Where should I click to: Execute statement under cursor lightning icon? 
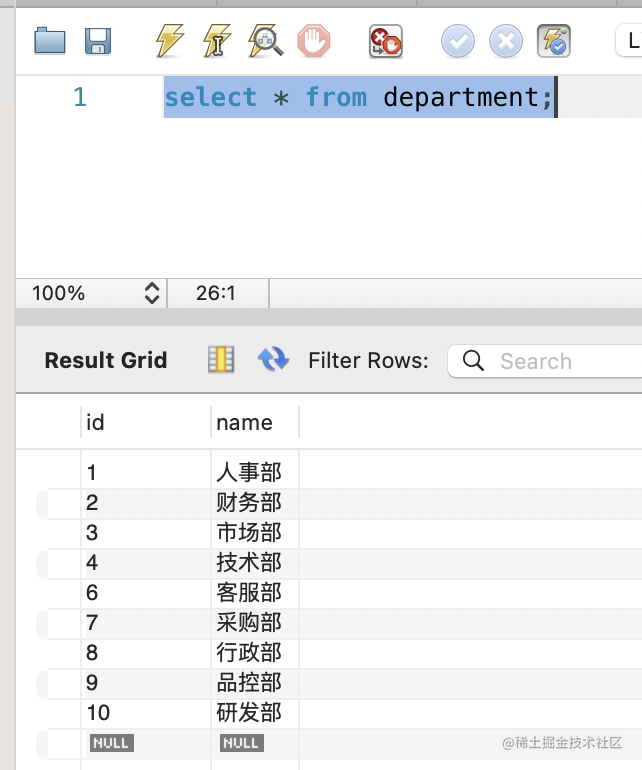pyautogui.click(x=217, y=41)
